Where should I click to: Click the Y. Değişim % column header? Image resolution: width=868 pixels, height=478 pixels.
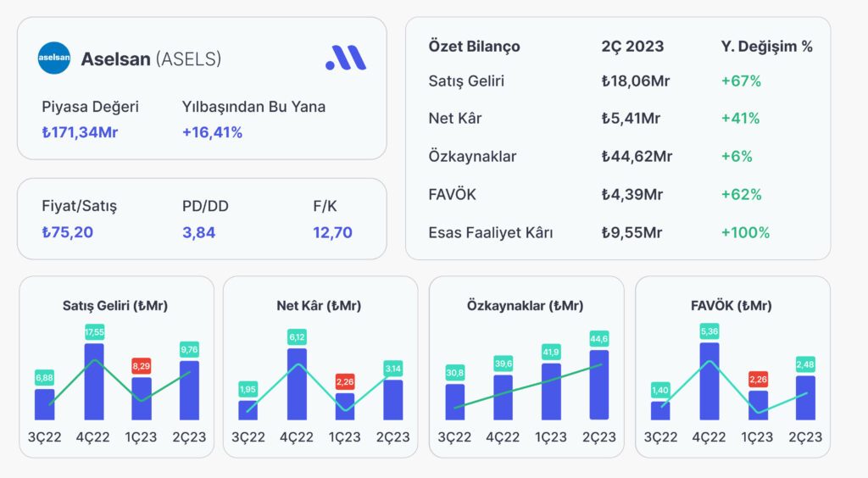(x=766, y=47)
